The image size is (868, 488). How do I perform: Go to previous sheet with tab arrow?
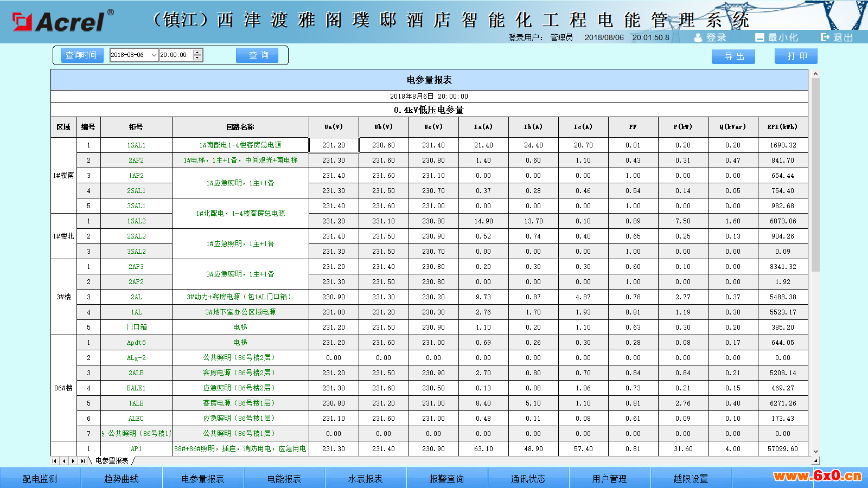pyautogui.click(x=64, y=461)
